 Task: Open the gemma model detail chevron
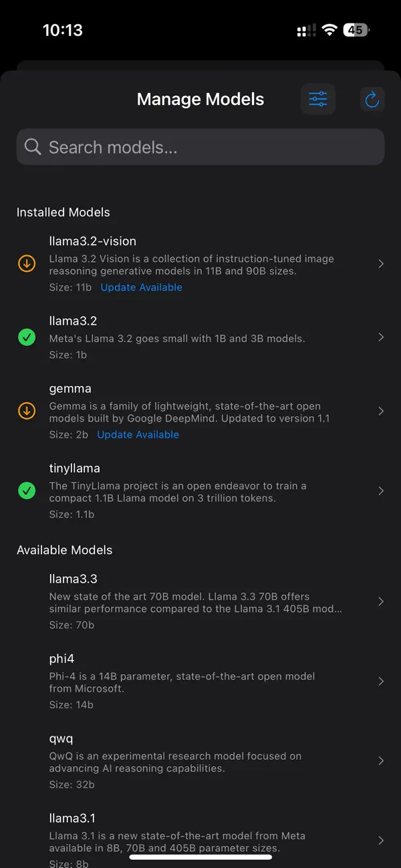381,411
